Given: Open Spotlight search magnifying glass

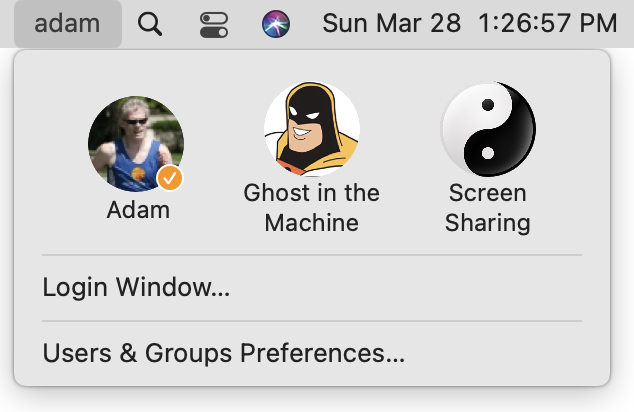Looking at the screenshot, I should (x=150, y=23).
